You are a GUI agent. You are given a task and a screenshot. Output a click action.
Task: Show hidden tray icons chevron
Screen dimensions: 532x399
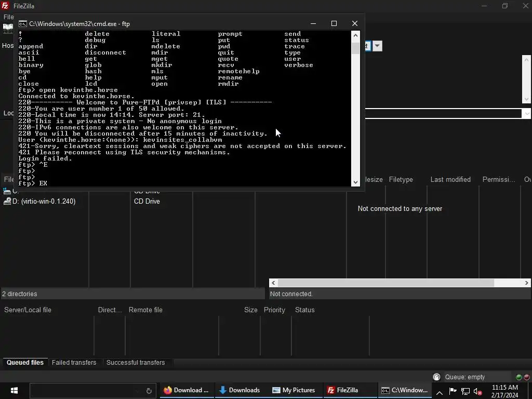coord(439,393)
